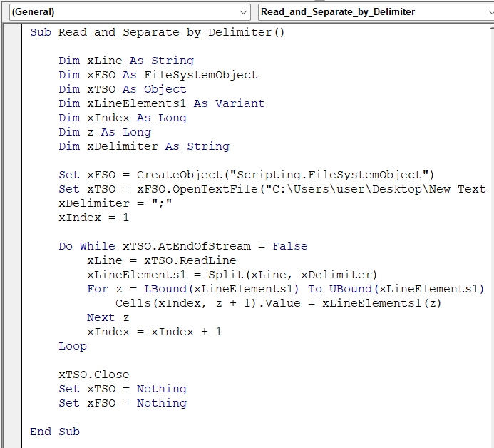Click the line 'xTSO.Close'
This screenshot has height=448, width=494.
(x=94, y=375)
